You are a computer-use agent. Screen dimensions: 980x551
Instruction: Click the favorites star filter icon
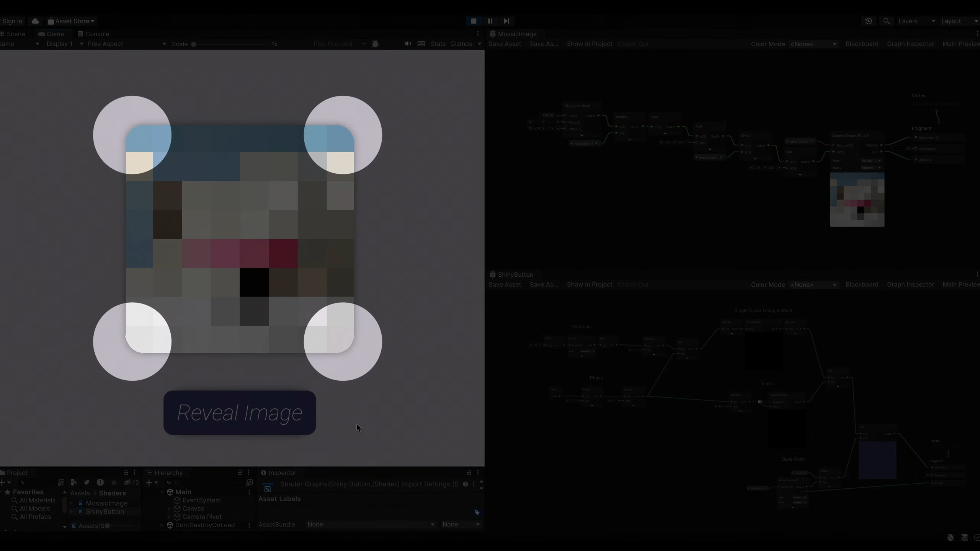coord(114,483)
